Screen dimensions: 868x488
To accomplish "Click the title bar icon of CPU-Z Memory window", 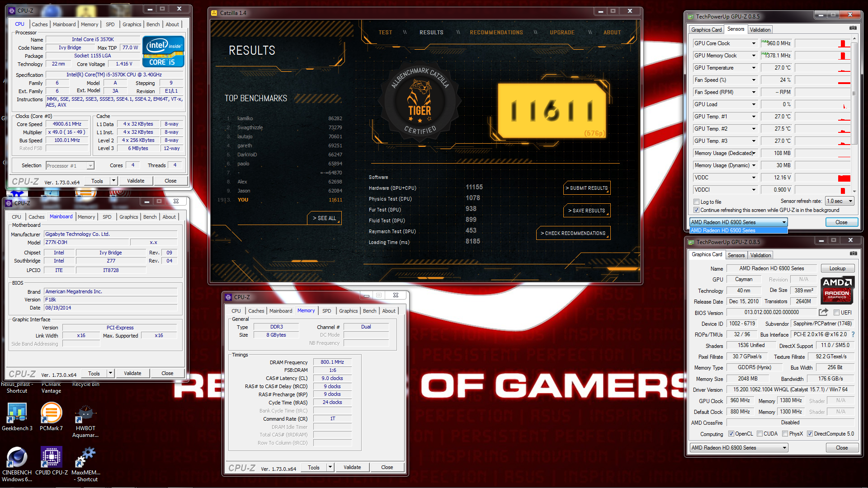I will (x=229, y=297).
